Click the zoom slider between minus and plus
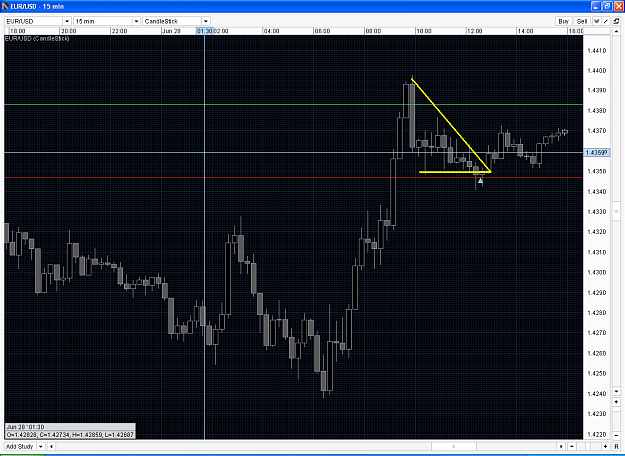The height and width of the screenshot is (456, 625). (x=589, y=446)
